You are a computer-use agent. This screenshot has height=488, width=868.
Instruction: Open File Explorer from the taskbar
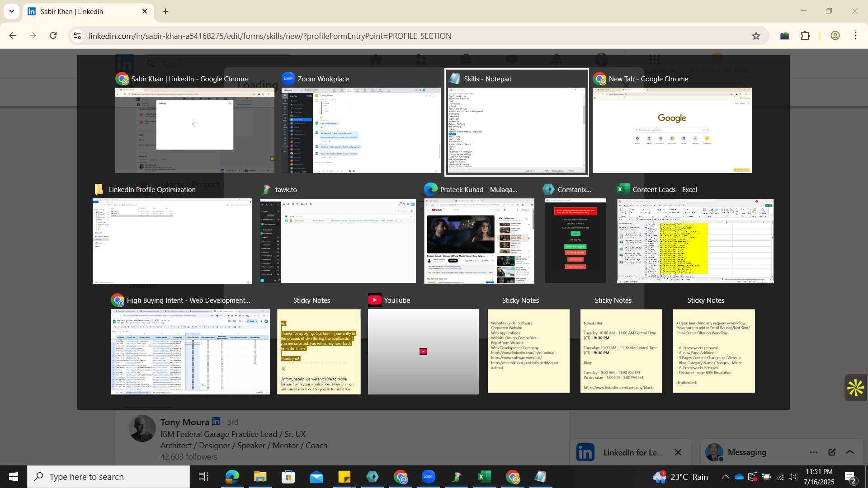(260, 477)
